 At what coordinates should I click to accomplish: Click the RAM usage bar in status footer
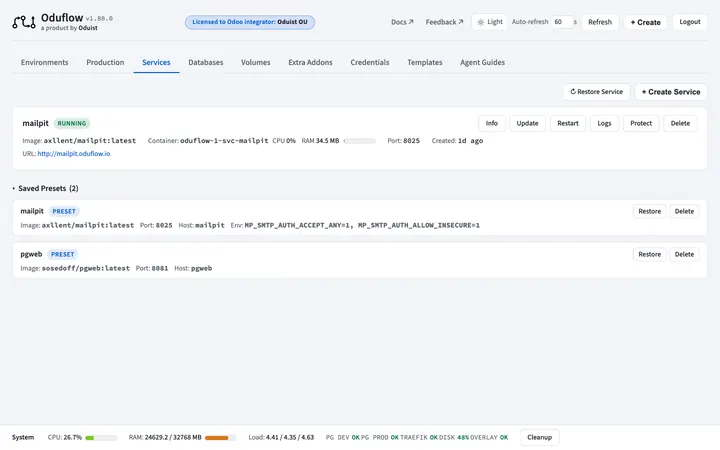click(x=220, y=438)
